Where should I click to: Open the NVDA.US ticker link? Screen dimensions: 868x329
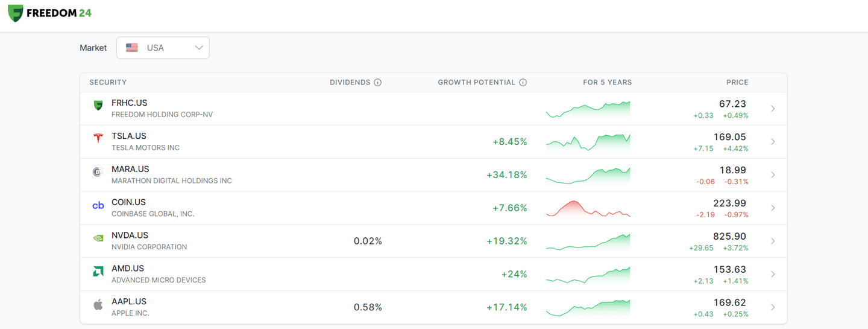tap(130, 235)
